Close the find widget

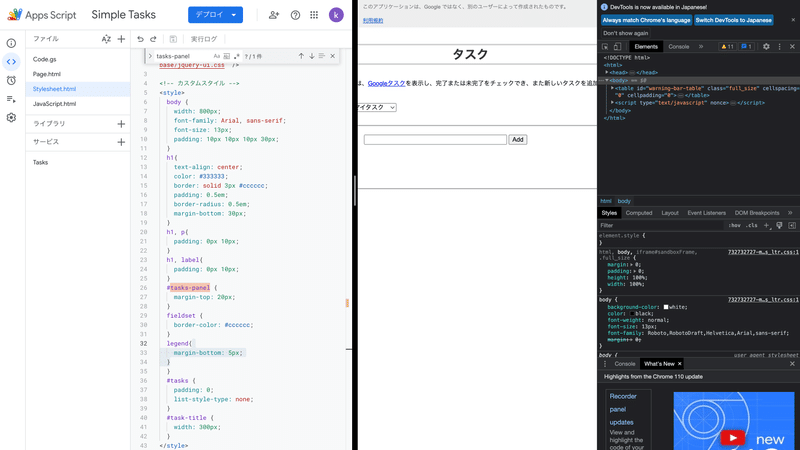click(x=333, y=56)
